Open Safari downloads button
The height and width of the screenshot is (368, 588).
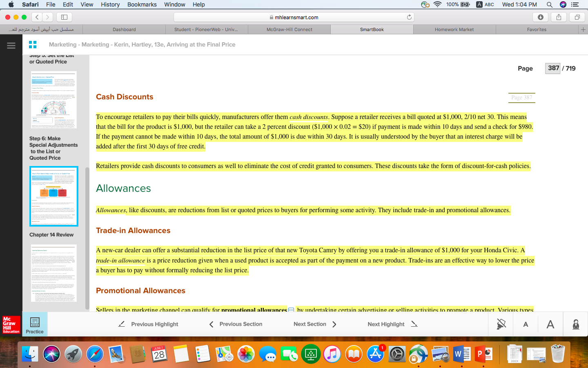click(541, 17)
